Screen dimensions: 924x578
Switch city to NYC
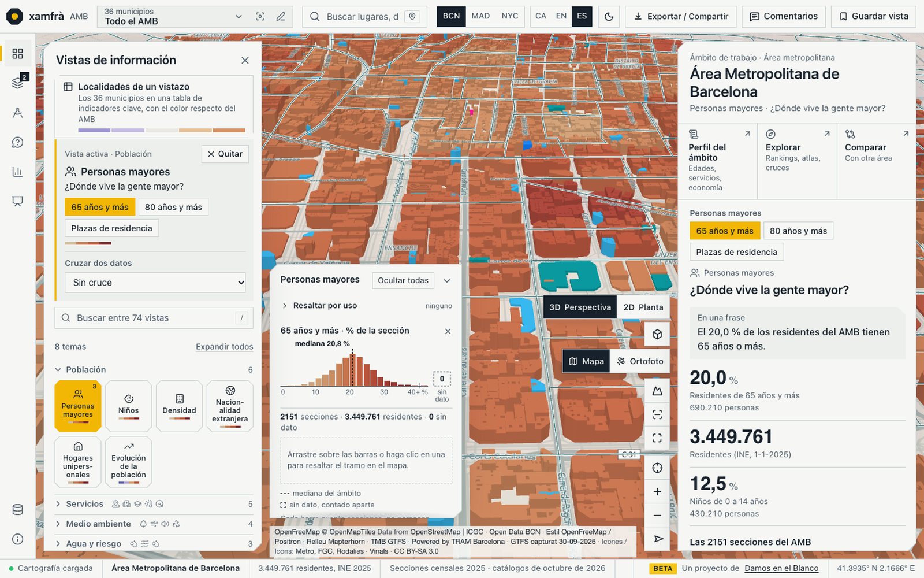tap(510, 16)
